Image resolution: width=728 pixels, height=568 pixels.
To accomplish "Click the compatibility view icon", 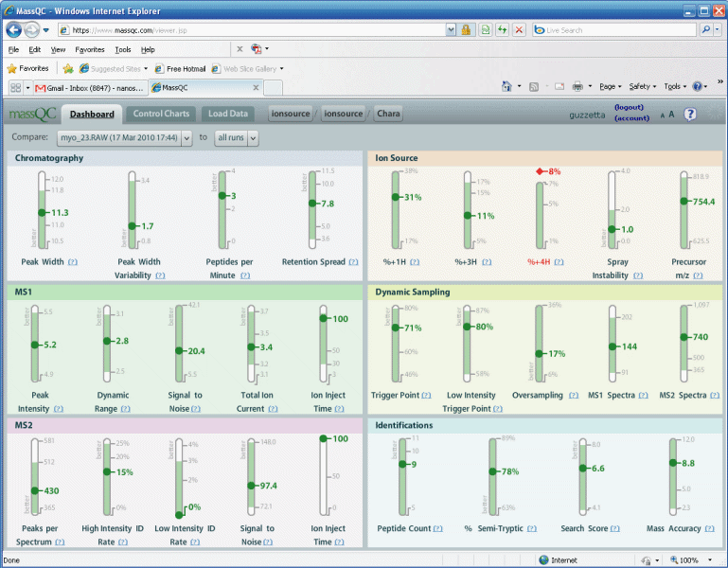I will 486,30.
